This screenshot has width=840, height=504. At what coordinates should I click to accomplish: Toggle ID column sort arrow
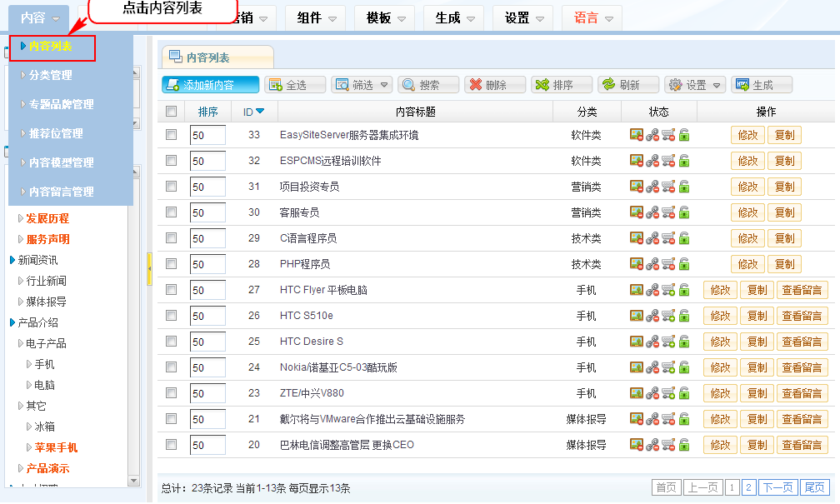(x=260, y=112)
